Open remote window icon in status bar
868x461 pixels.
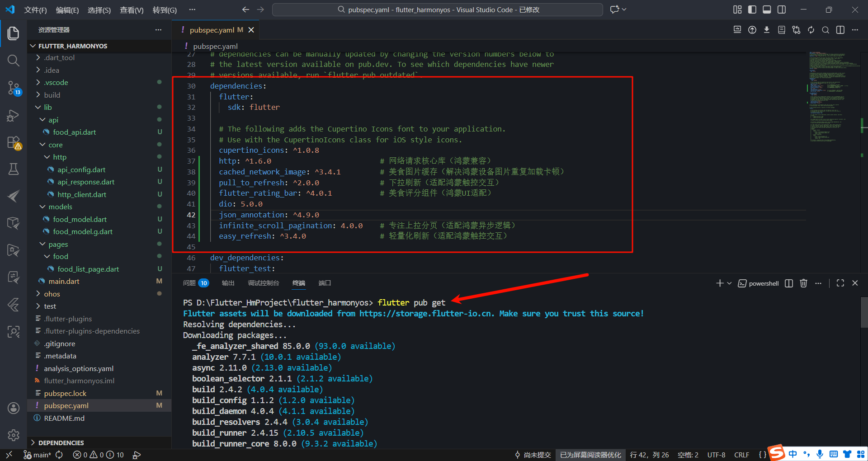point(9,455)
